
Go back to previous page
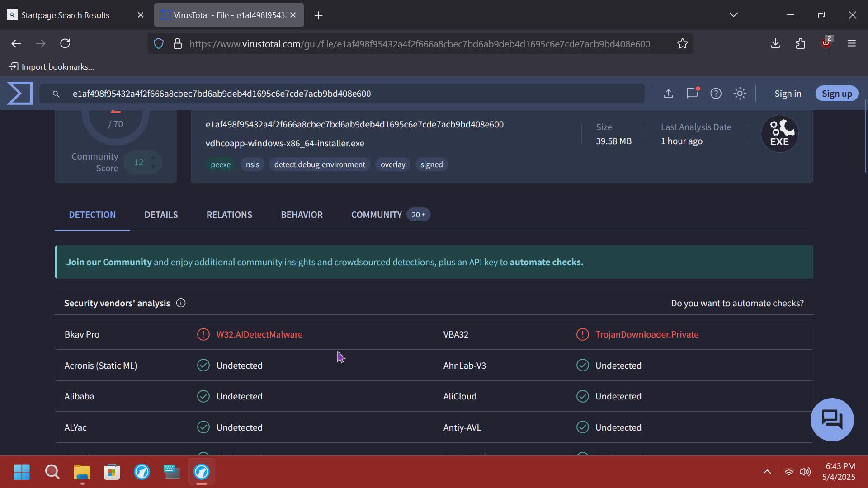16,43
